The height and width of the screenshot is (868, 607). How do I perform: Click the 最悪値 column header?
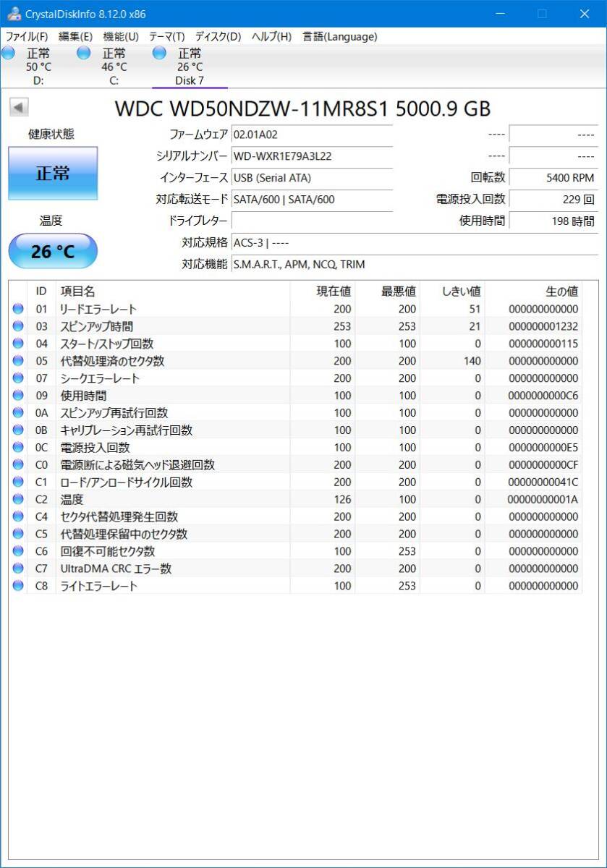pos(387,291)
